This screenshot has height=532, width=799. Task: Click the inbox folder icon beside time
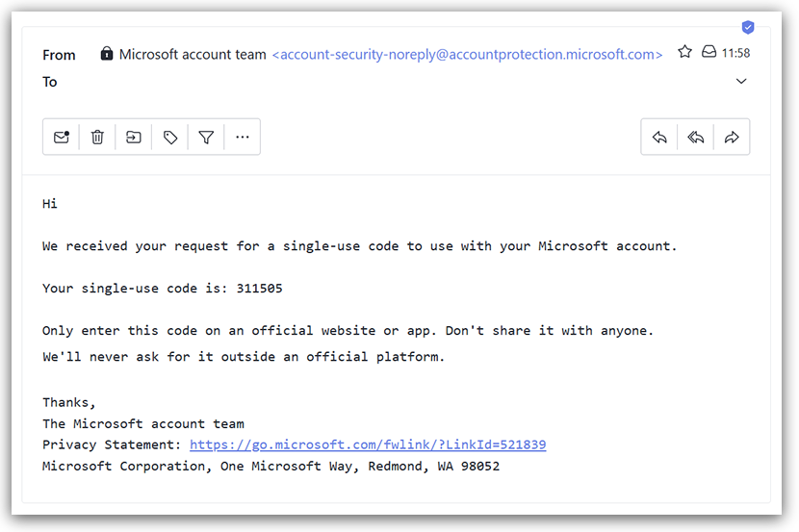point(709,52)
